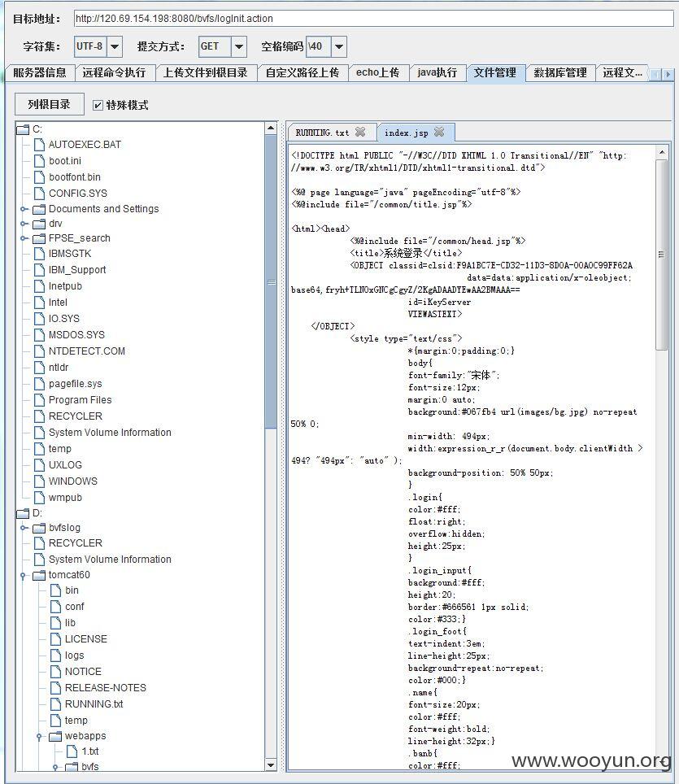Image resolution: width=679 pixels, height=784 pixels.
Task: Expand the bvfslog folder node
Action: coord(24,528)
